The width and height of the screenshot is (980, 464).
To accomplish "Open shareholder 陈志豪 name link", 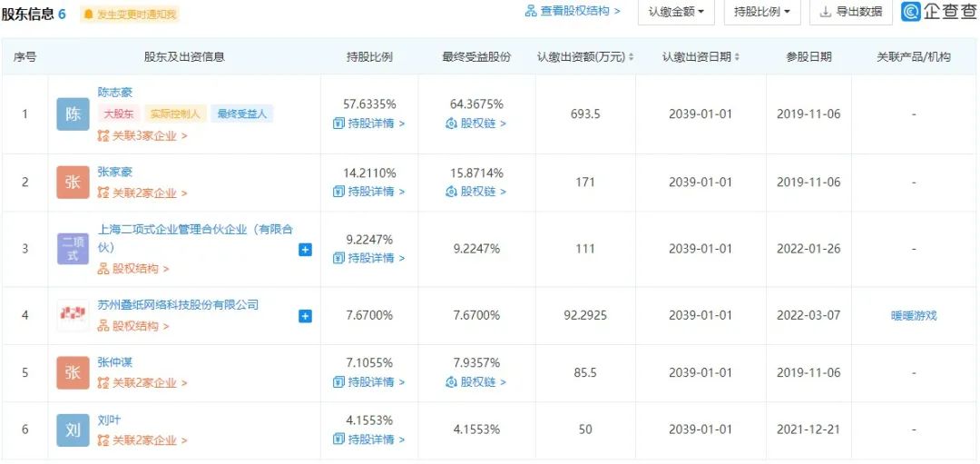I will [x=115, y=93].
